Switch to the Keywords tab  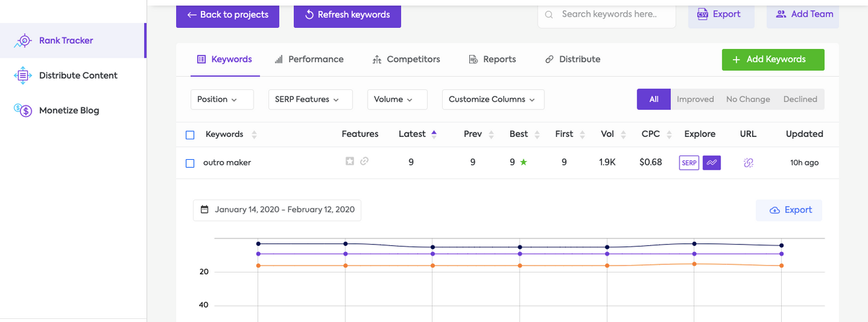pos(224,59)
